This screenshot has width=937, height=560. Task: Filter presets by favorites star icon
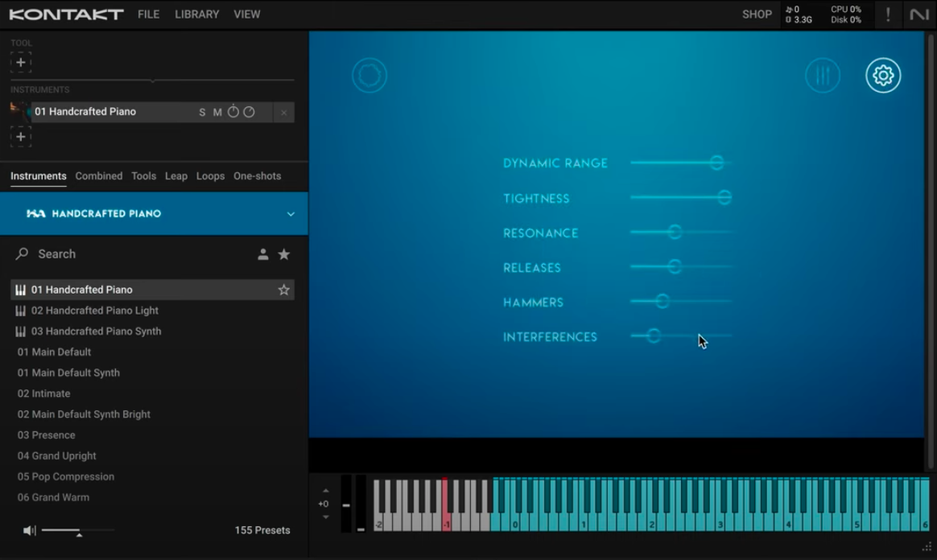pos(284,254)
